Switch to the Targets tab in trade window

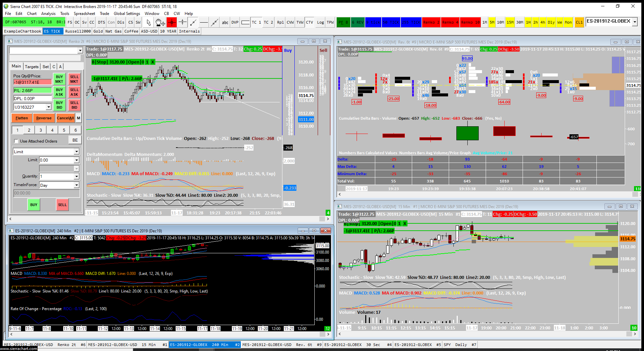click(x=32, y=66)
